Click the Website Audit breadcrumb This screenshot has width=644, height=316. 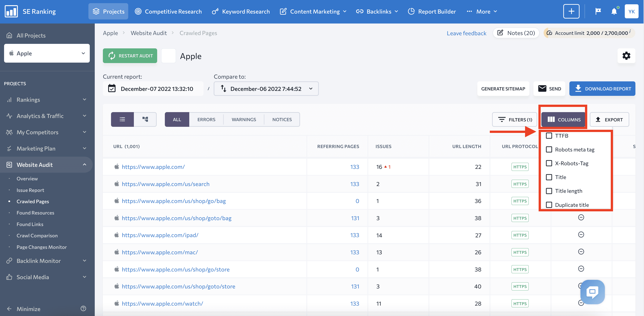click(x=149, y=33)
